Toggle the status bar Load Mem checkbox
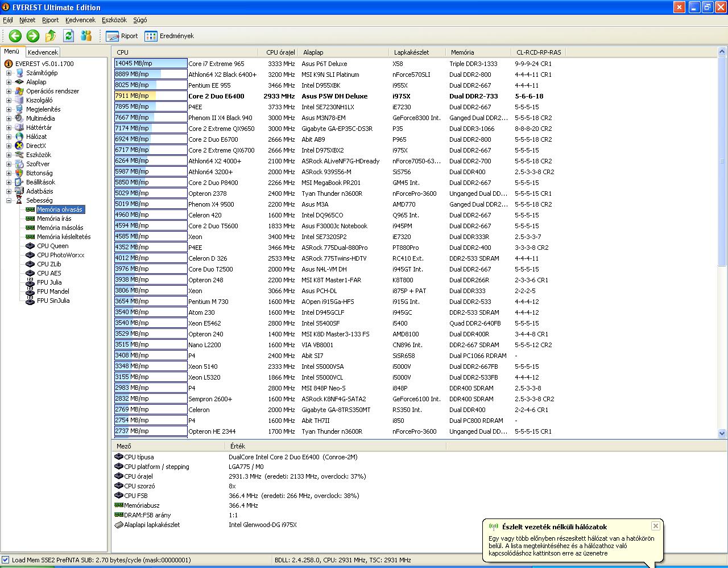Image resolution: width=728 pixels, height=568 pixels. tap(5, 560)
